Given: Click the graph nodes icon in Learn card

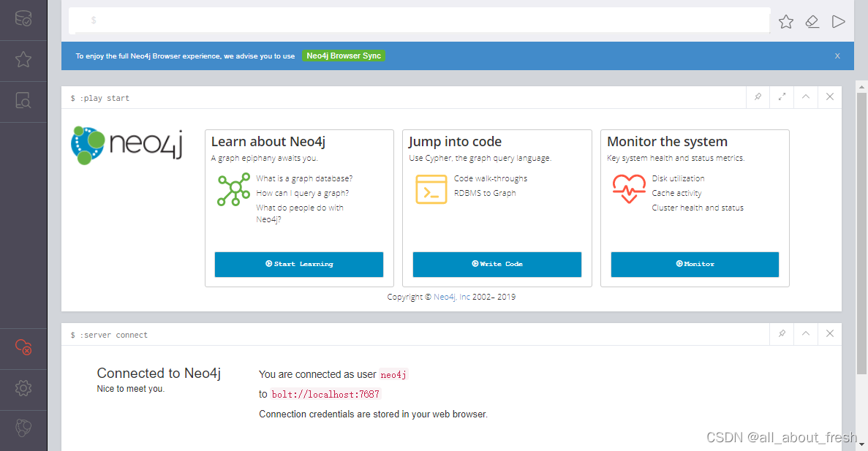Looking at the screenshot, I should (x=233, y=189).
